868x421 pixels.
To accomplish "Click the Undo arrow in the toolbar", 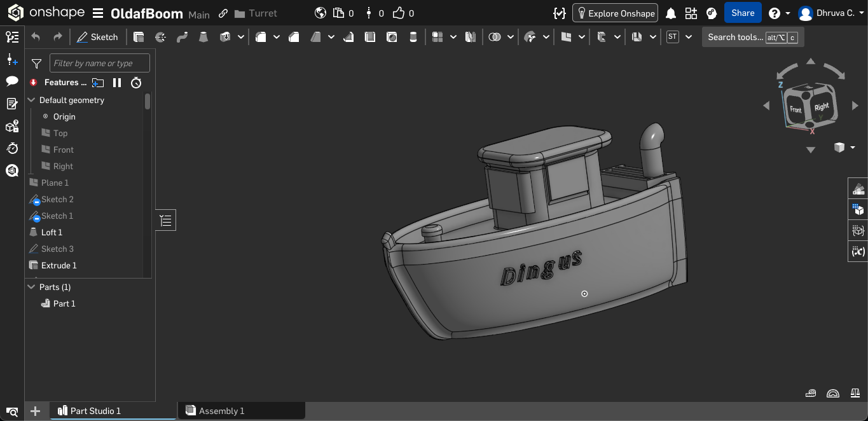I will [36, 37].
